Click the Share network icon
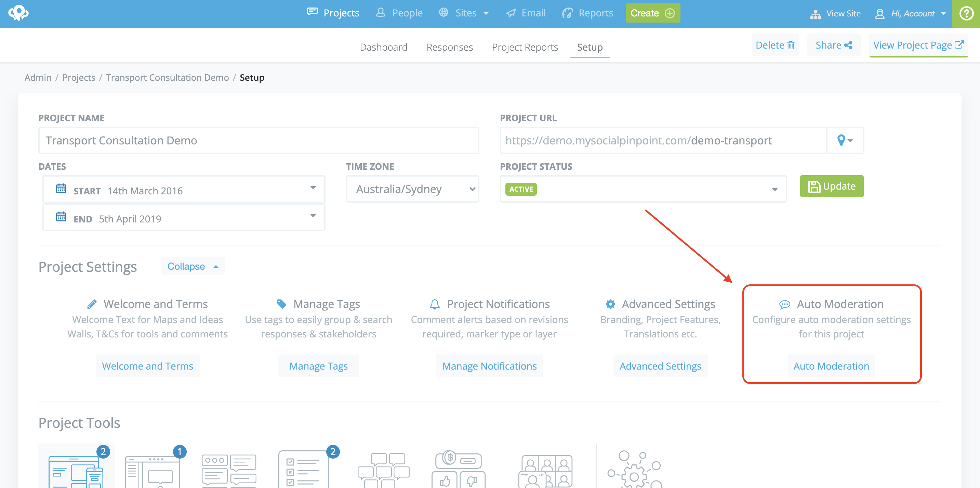Screen dimensions: 980x488 click(848, 45)
